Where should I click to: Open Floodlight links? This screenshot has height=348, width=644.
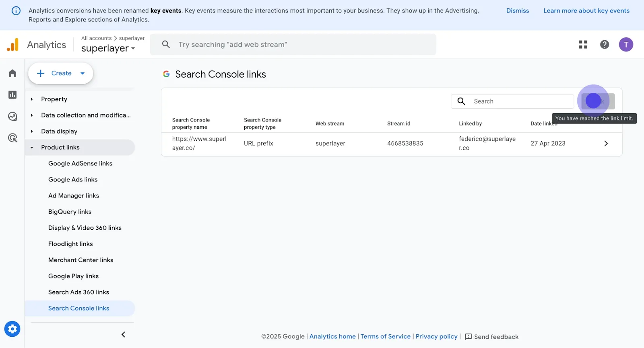[70, 244]
